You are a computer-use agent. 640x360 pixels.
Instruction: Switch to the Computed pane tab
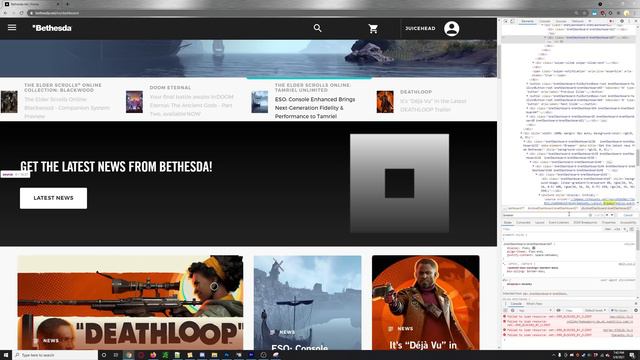pos(523,222)
